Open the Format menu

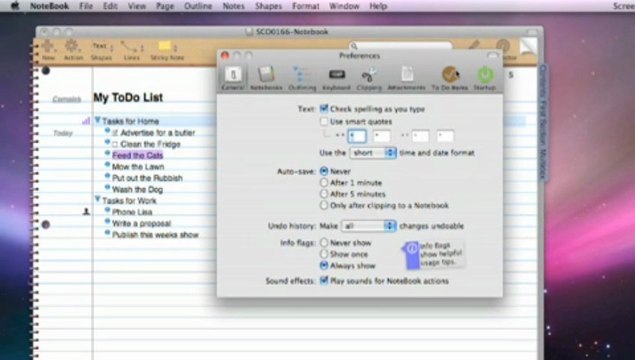point(306,6)
